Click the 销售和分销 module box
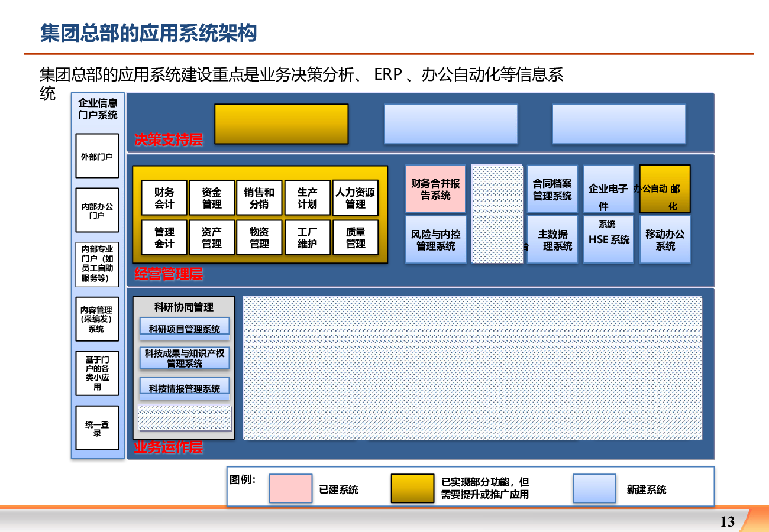Screen dimensions: 769x532 point(259,198)
